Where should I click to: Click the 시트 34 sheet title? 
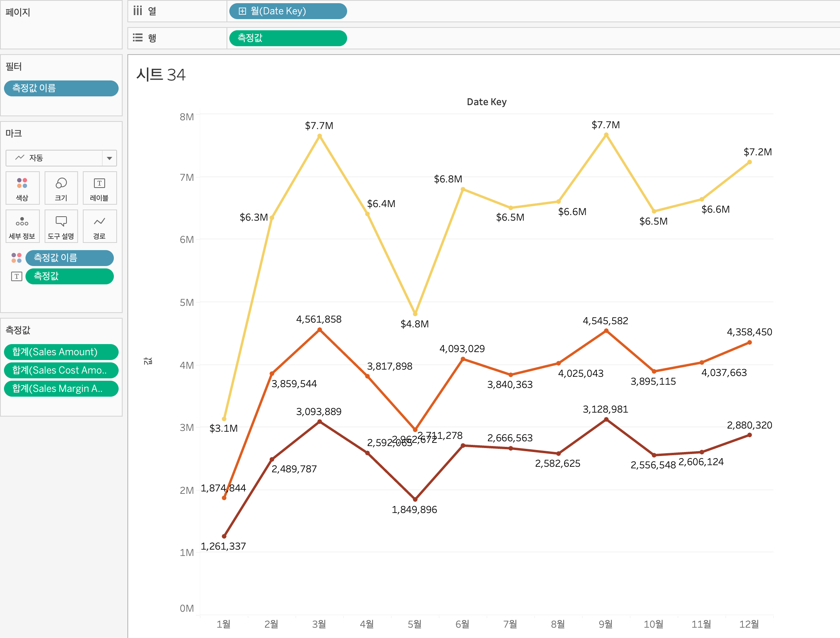click(x=161, y=74)
